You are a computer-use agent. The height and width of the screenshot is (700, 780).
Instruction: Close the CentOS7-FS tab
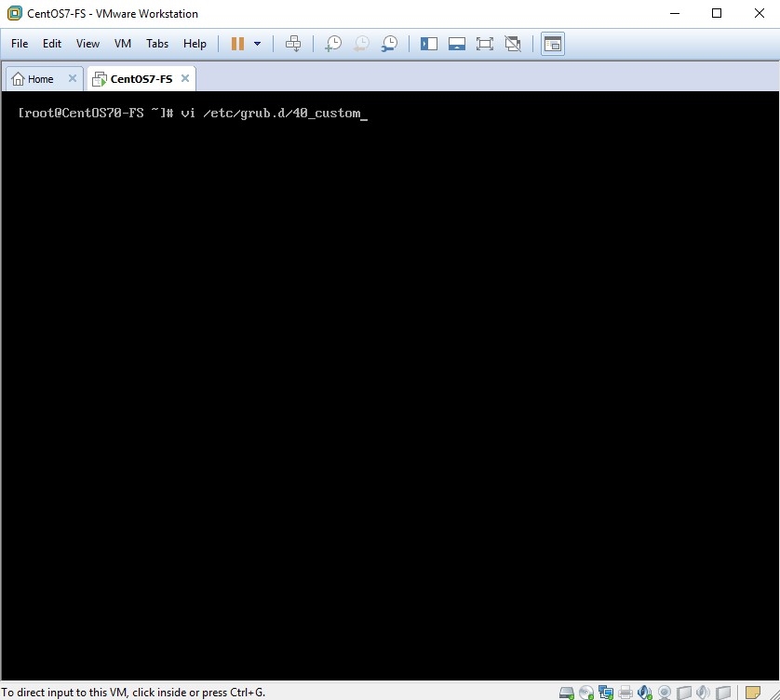click(x=185, y=79)
